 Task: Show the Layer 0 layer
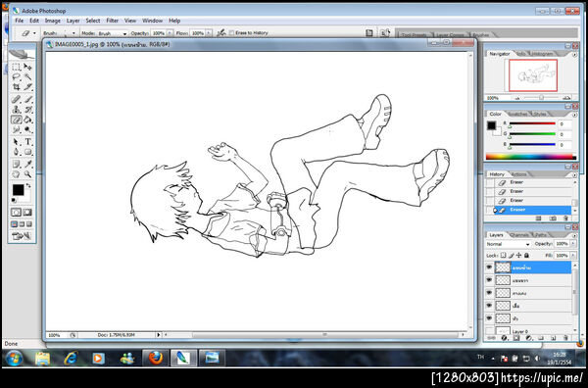click(x=489, y=330)
